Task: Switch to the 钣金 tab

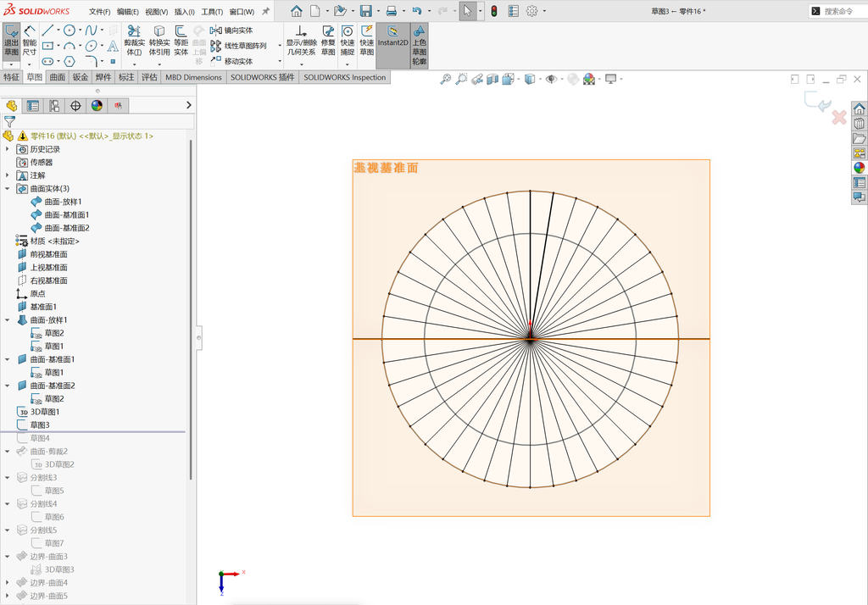Action: click(x=81, y=77)
